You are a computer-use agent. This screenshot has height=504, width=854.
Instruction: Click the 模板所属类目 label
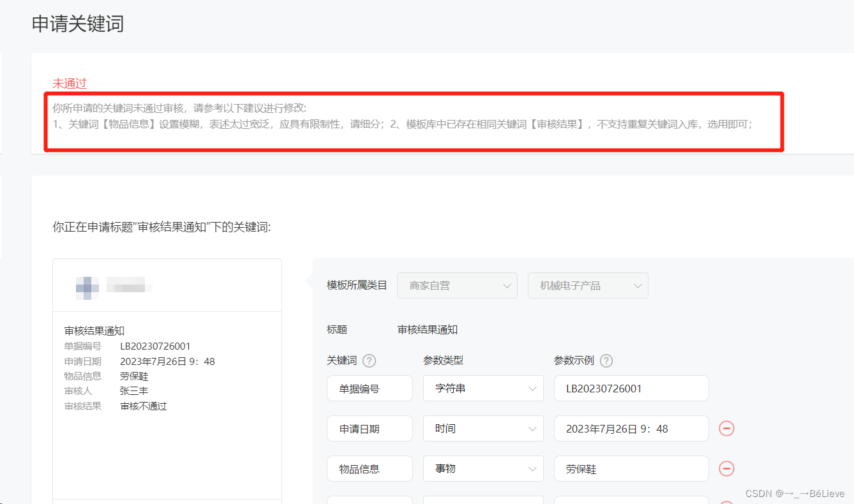[x=357, y=285]
